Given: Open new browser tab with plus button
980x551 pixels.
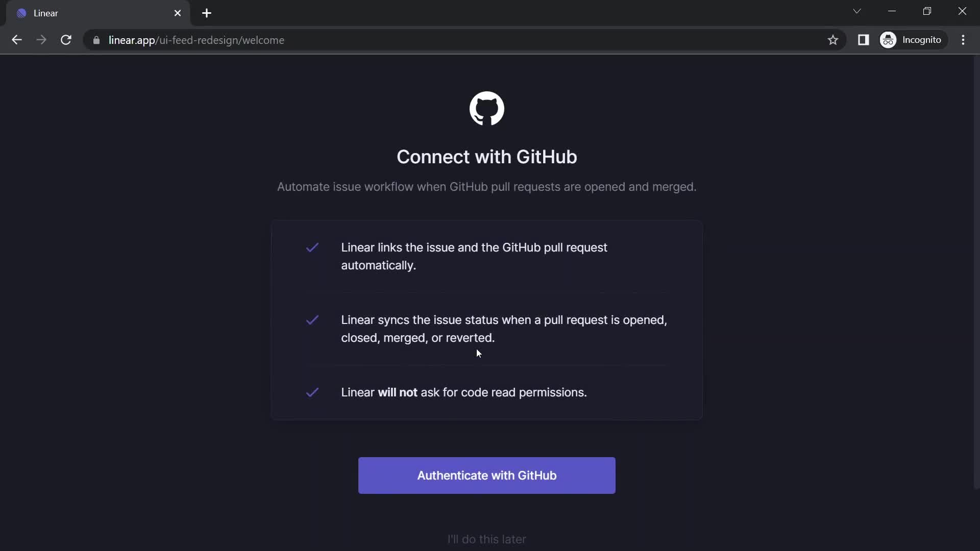Looking at the screenshot, I should 207,13.
